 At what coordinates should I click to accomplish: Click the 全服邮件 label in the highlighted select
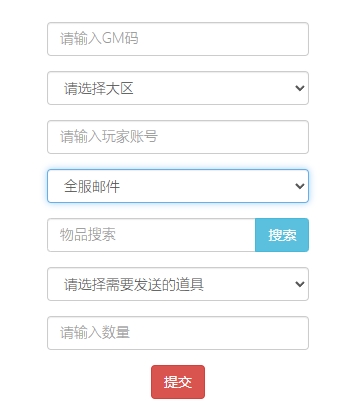[x=92, y=186]
